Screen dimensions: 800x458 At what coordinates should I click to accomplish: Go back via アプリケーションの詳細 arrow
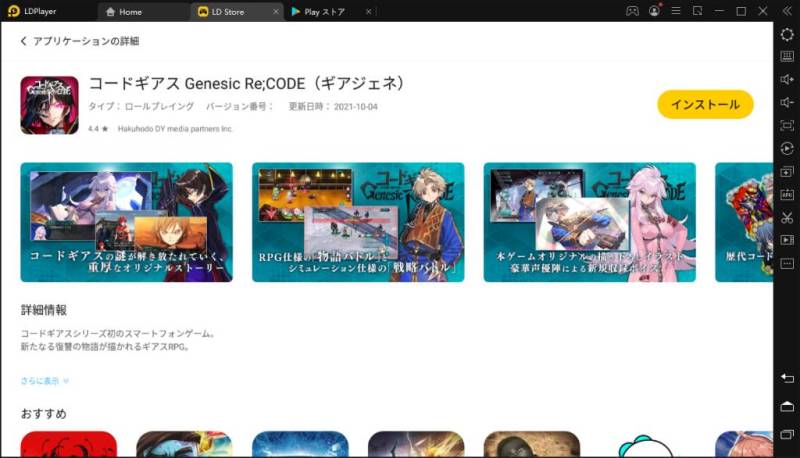point(25,41)
